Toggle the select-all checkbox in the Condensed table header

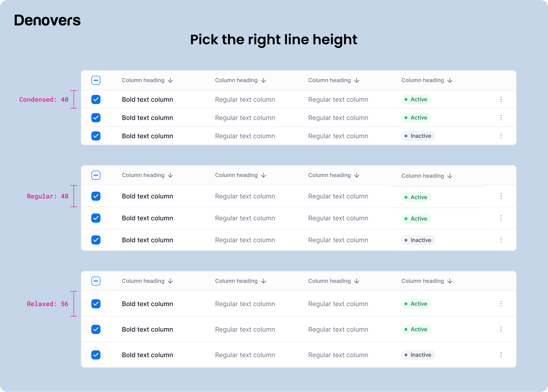point(96,80)
